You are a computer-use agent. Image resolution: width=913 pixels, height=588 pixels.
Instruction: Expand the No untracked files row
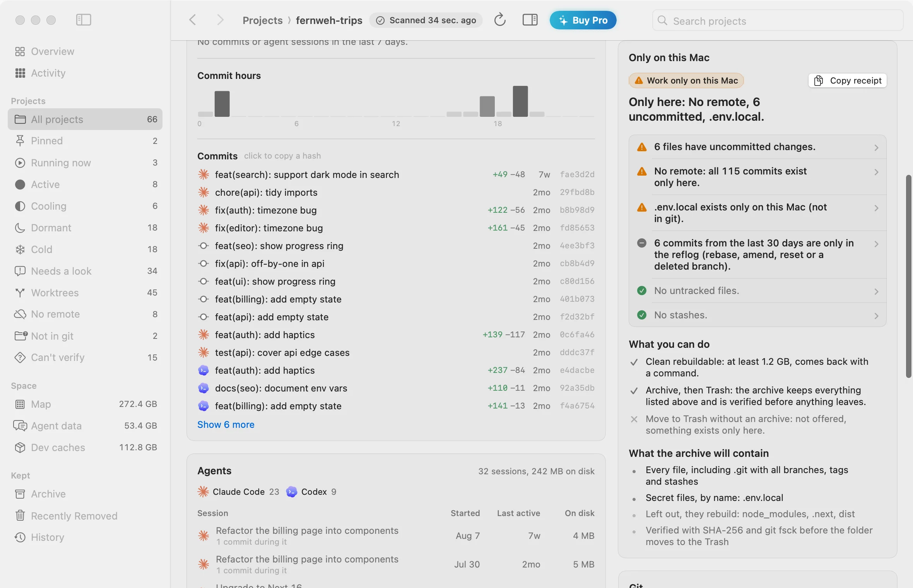click(x=757, y=291)
